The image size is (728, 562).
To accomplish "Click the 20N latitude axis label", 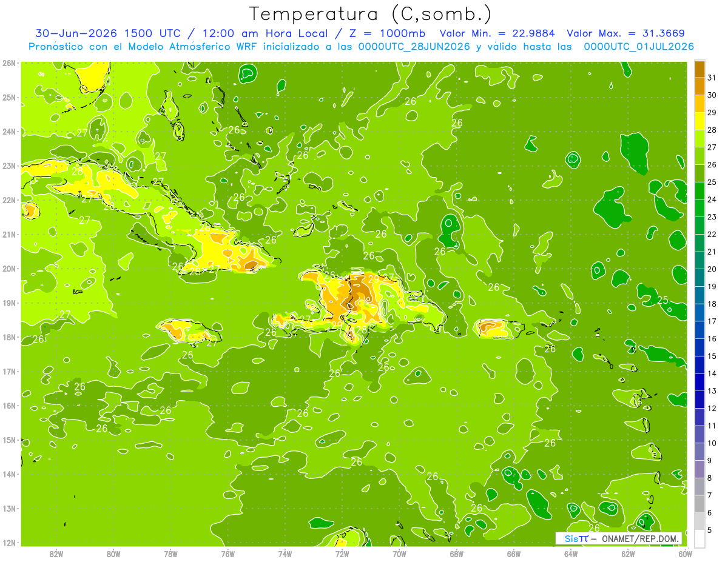I will click(9, 268).
